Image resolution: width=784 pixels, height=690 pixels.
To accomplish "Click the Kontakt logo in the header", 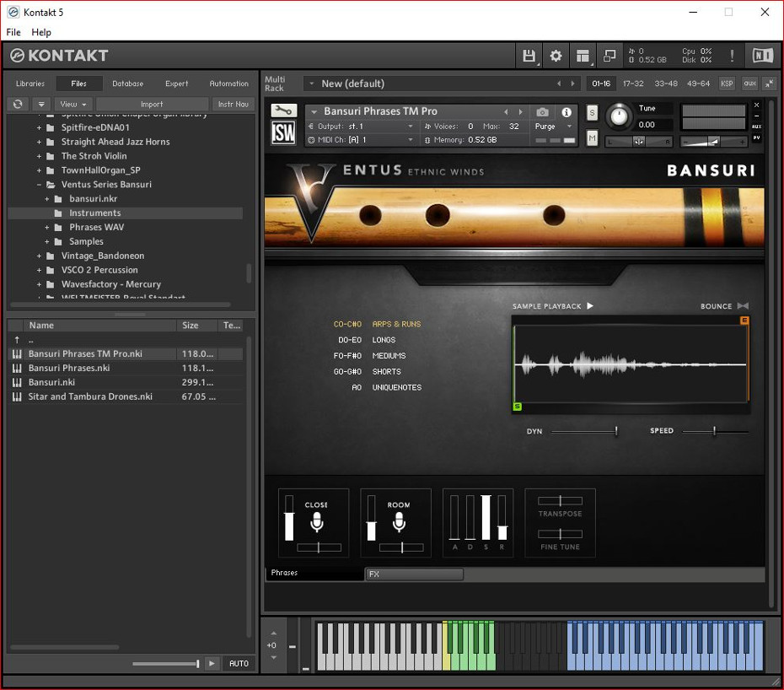I will [x=59, y=56].
